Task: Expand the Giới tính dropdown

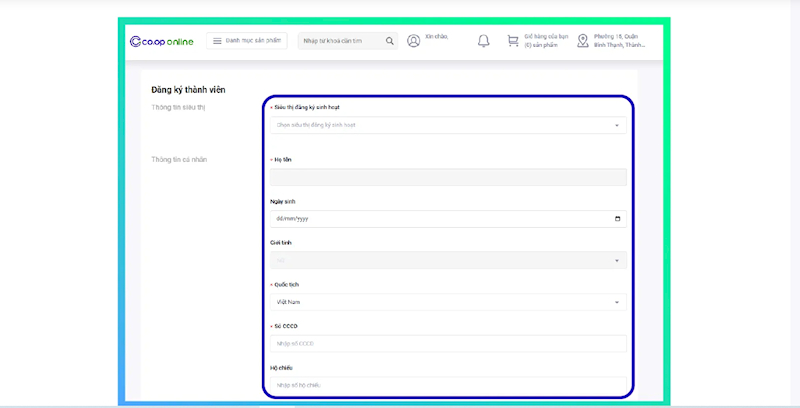Action: (616, 261)
